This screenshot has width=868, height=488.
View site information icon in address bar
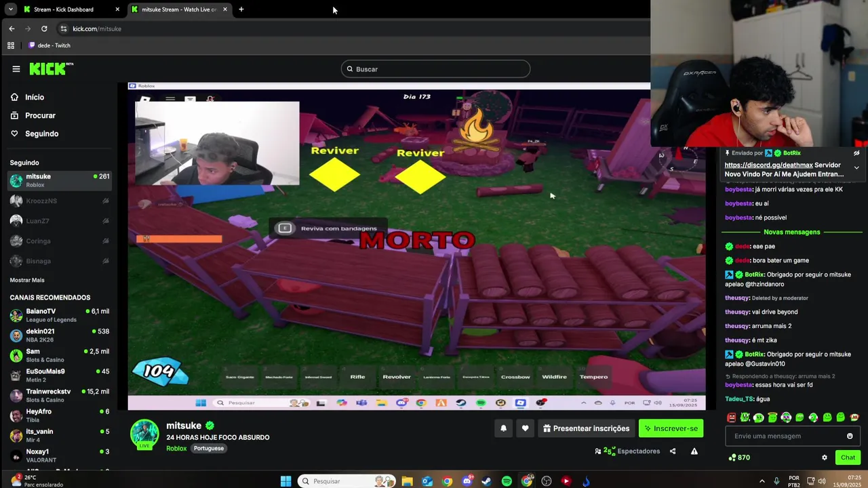(64, 28)
